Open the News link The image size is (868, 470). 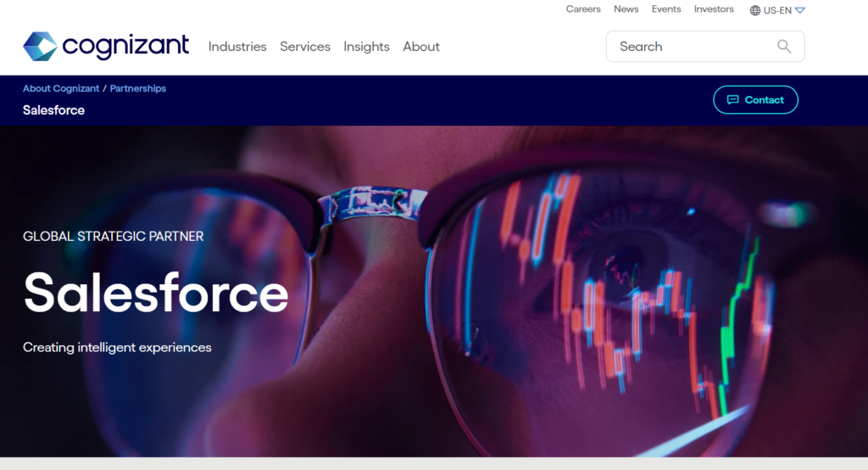point(626,8)
